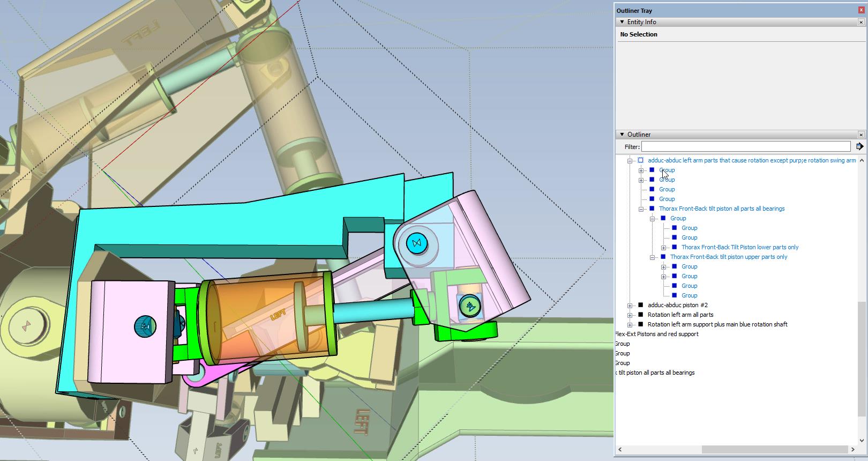Image resolution: width=868 pixels, height=461 pixels.
Task: Click blue group icon beside 'Thorax Front-Back Tilt Piston lower parts only'
Action: [675, 247]
